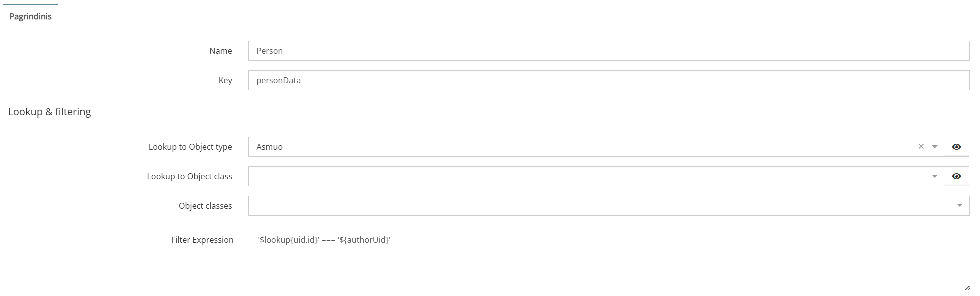Click the Filter Expression resize handle corner

[x=967, y=288]
